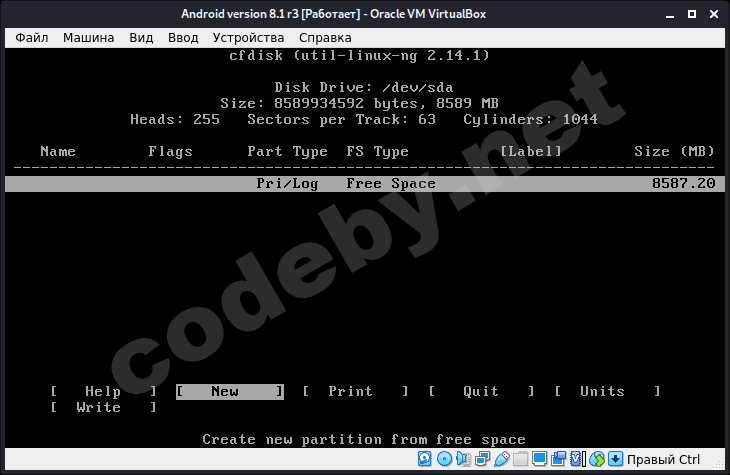Viewport: 730px width, 475px height.
Task: Click the mouse integration globe icon
Action: [x=596, y=459]
